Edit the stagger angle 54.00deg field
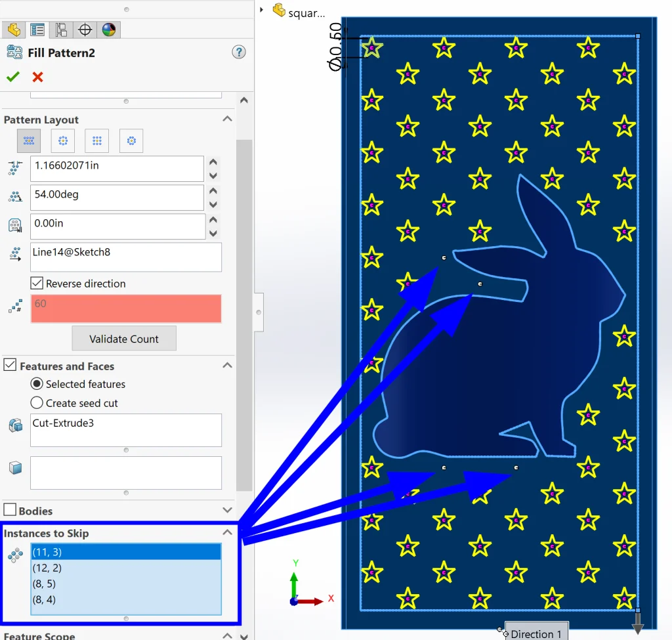Screen dimensions: 672x640 [117, 197]
